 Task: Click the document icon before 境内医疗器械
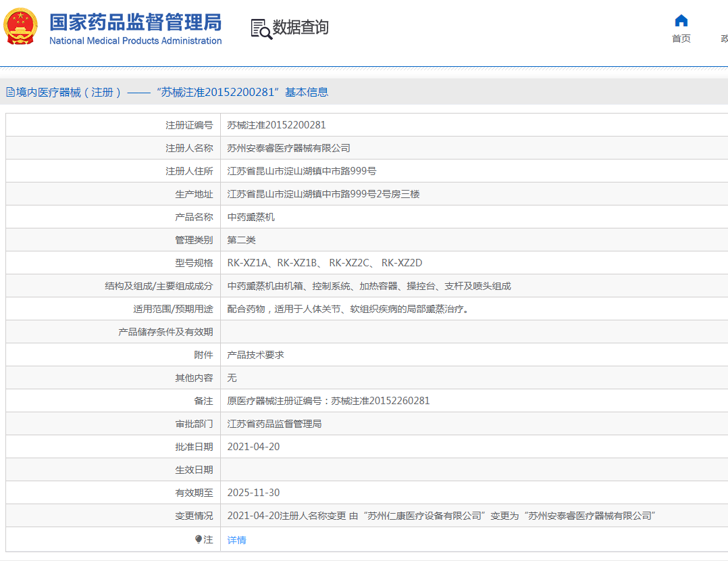(10, 92)
